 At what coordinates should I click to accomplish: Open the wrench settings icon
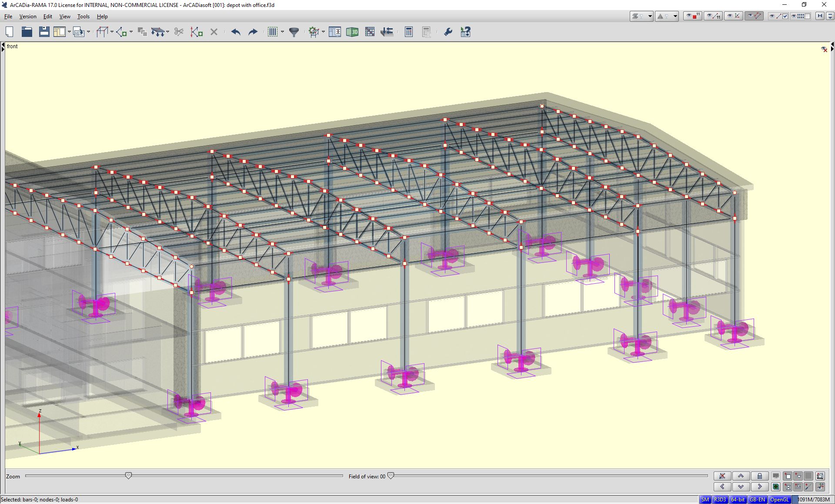448,32
